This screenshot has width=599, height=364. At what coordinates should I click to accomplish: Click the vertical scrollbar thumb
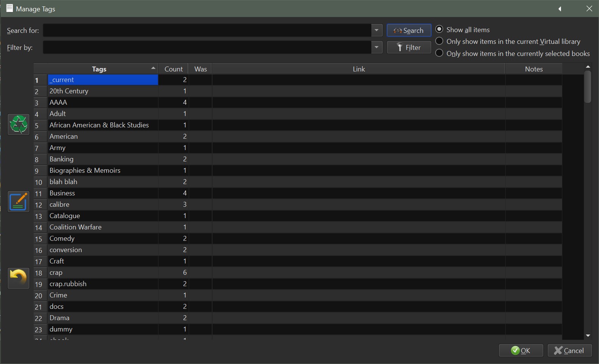pyautogui.click(x=588, y=87)
